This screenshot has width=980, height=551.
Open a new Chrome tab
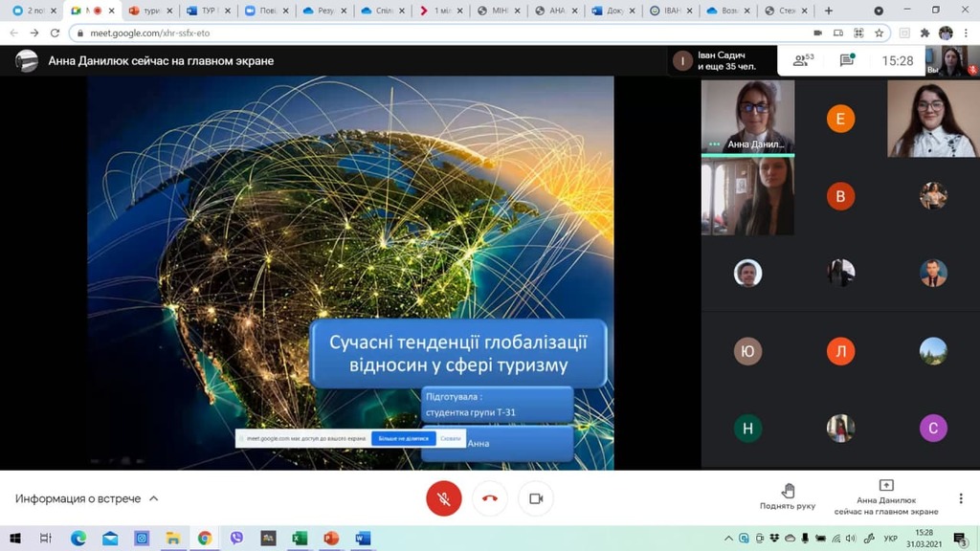tap(829, 11)
